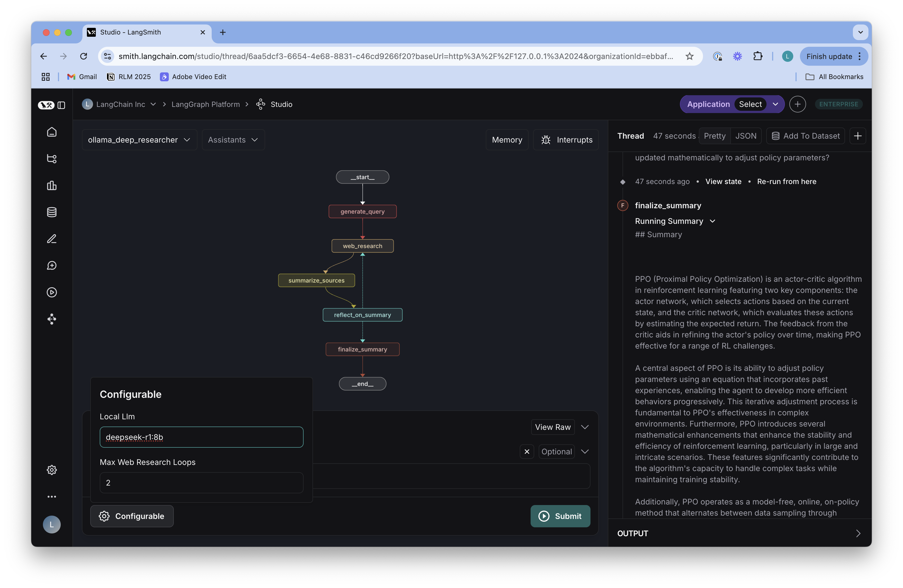Open Settings from the gear icon
This screenshot has width=903, height=588.
pos(52,470)
